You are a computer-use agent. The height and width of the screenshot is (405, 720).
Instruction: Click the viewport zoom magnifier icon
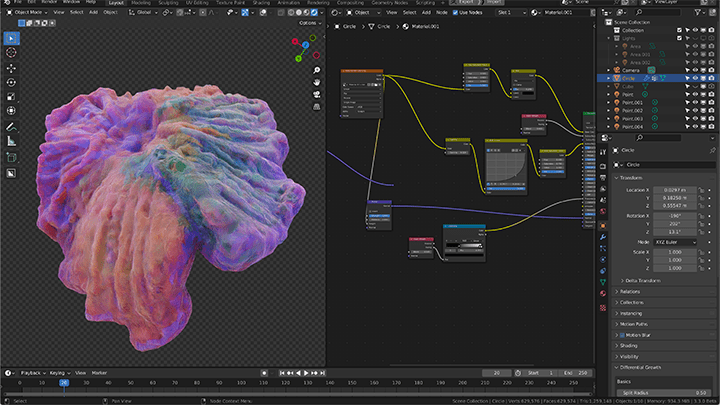click(x=316, y=70)
